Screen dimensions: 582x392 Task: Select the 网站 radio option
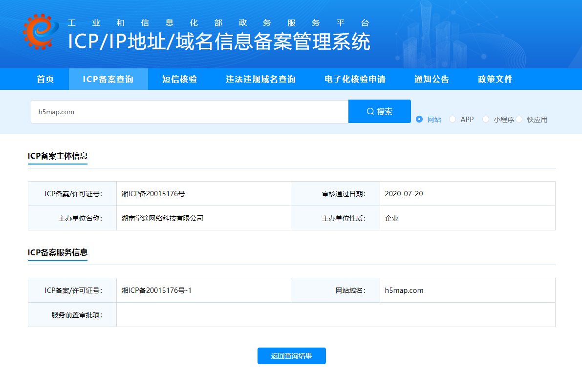point(419,119)
